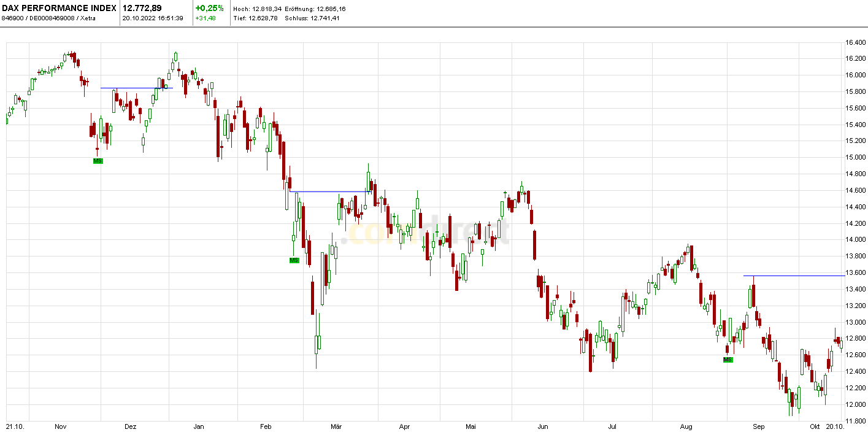
Task: Click the MS marker under the September candles
Action: (727, 360)
